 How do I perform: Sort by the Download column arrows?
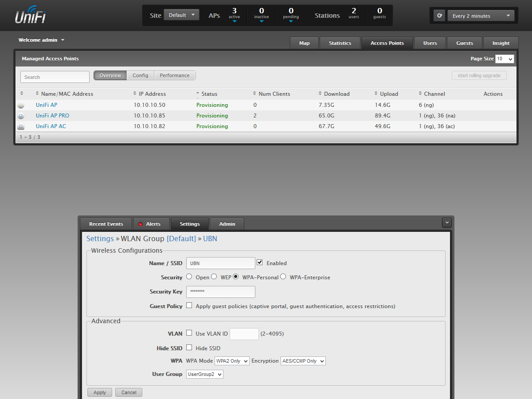point(320,94)
